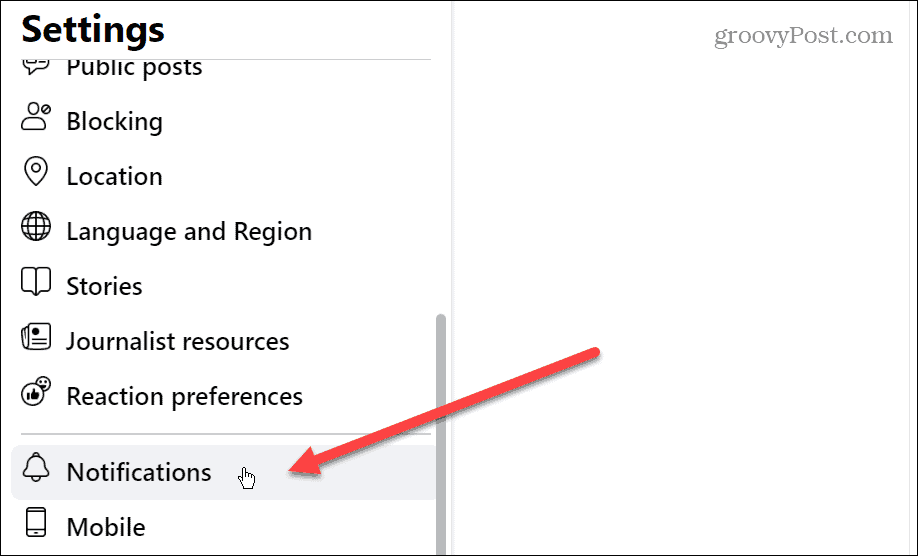918x556 pixels.
Task: Open the Mobile settings
Action: click(x=223, y=527)
